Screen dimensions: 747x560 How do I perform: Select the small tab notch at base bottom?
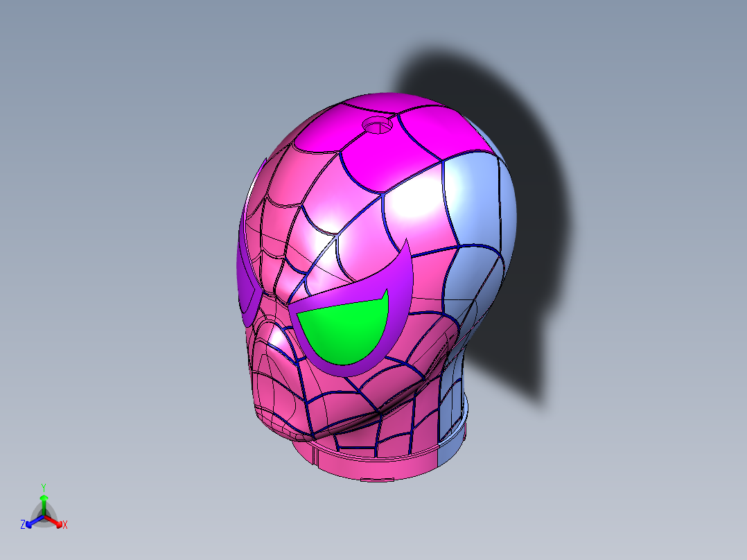tap(377, 479)
